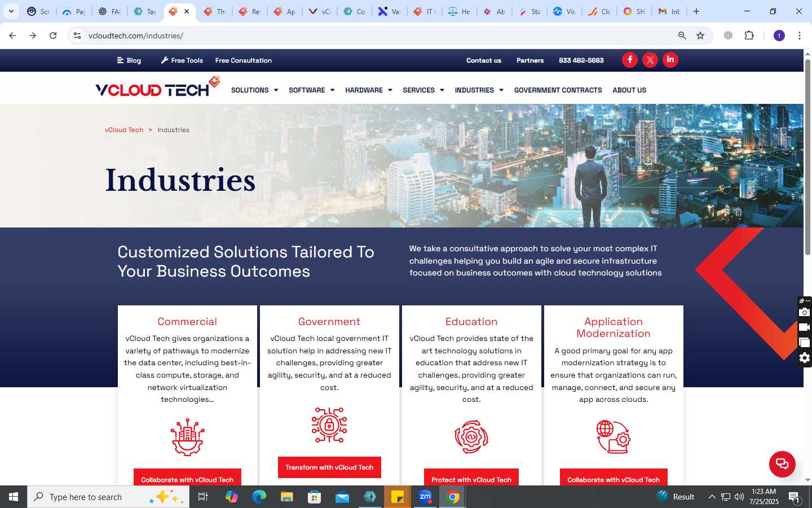Open the Government card heading

click(329, 322)
